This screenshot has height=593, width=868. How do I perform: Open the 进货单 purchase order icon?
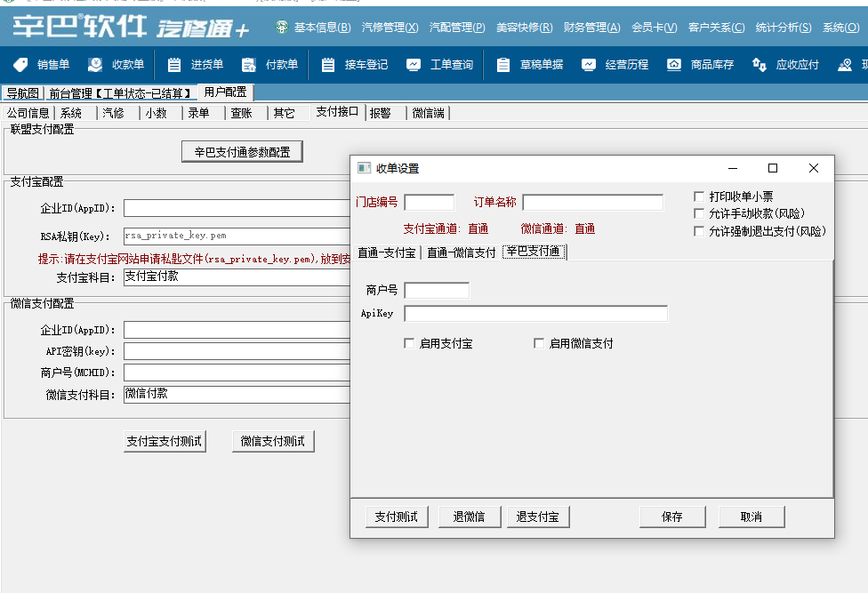coord(173,65)
